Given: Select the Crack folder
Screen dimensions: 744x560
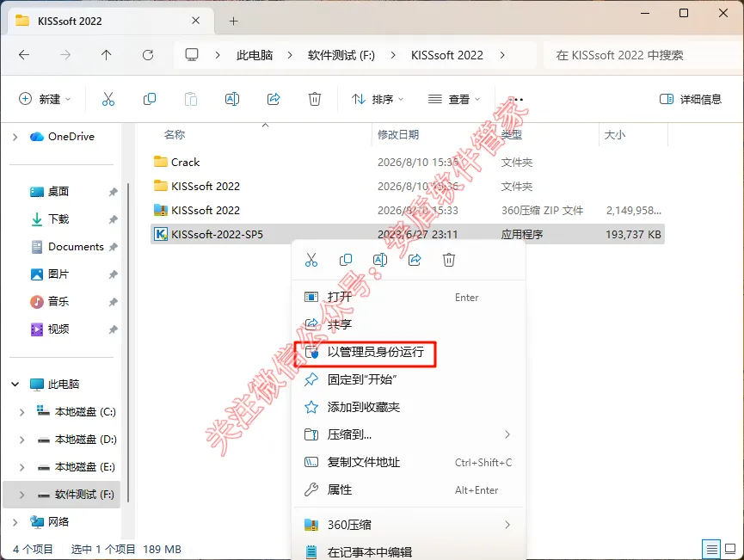Looking at the screenshot, I should tap(407, 163).
